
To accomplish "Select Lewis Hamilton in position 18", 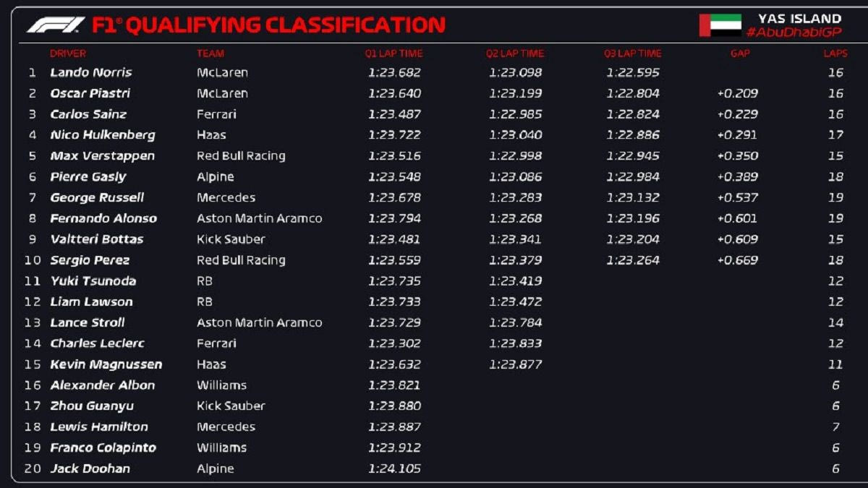I will (x=99, y=427).
